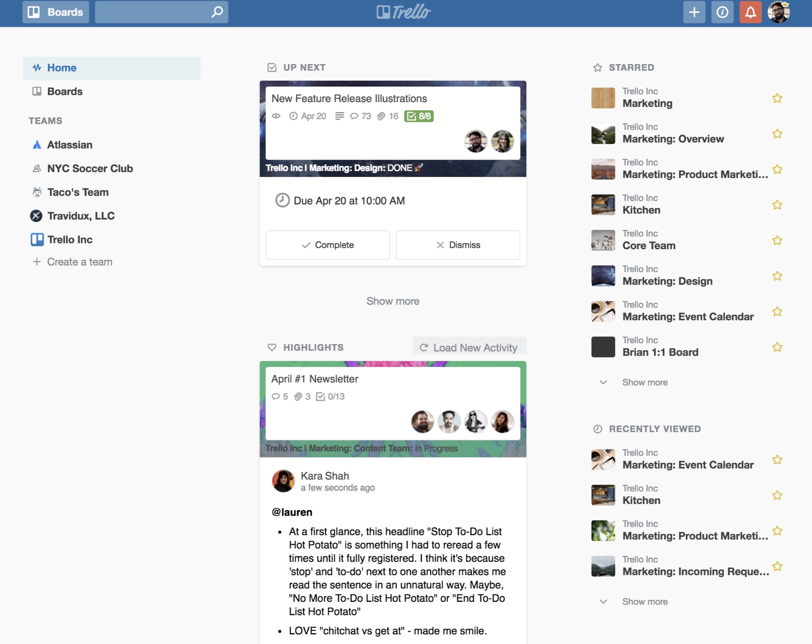The width and height of the screenshot is (812, 644).
Task: Click the green 8/8 checklist badge
Action: [419, 116]
